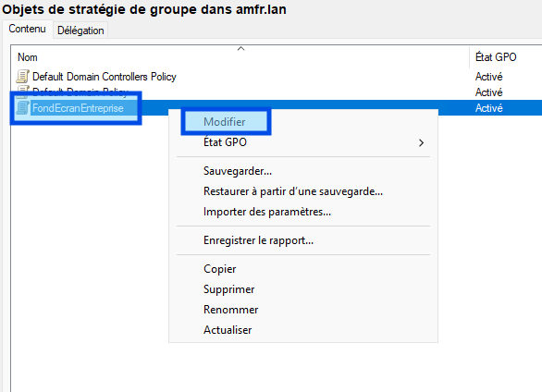Sort by the Nom column header
This screenshot has width=542, height=392.
pos(28,57)
